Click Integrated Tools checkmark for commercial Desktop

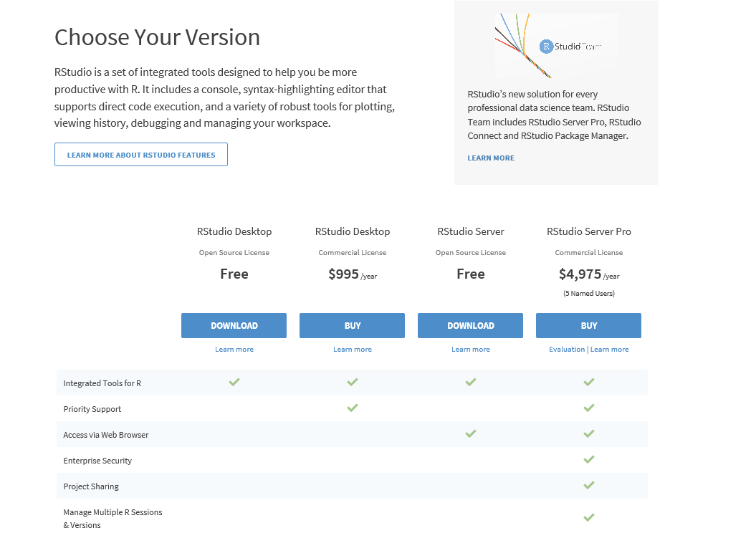[352, 382]
